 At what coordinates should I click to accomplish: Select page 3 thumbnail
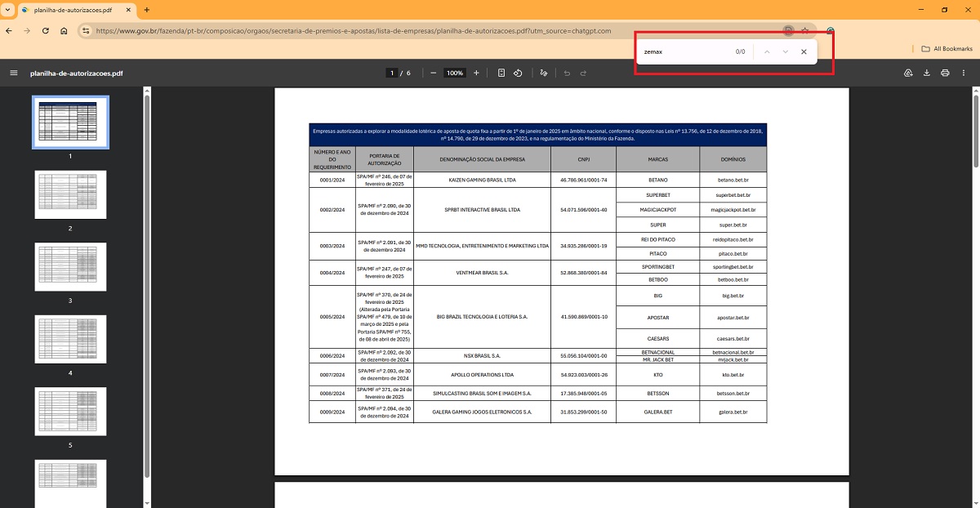pyautogui.click(x=70, y=267)
